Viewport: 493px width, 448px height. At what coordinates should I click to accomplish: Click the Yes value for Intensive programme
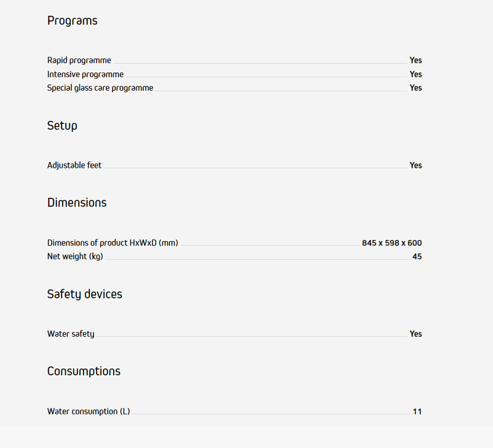coord(415,74)
